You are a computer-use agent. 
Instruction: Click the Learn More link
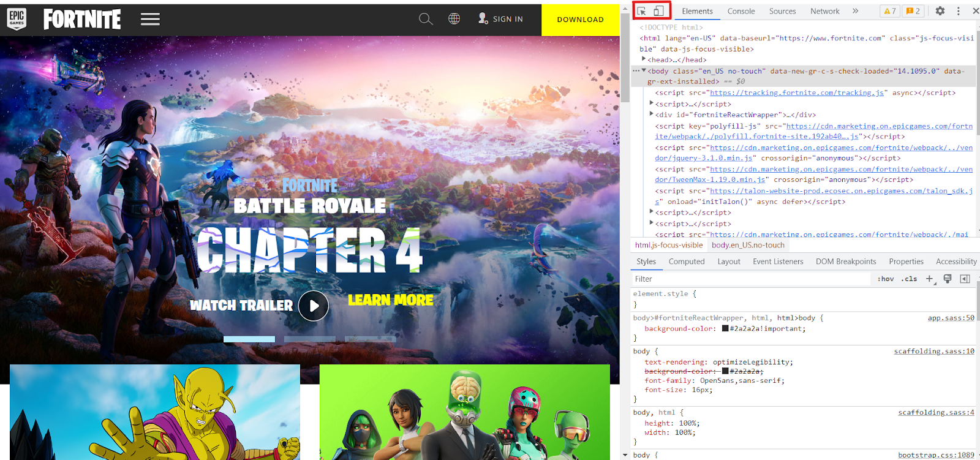[391, 300]
